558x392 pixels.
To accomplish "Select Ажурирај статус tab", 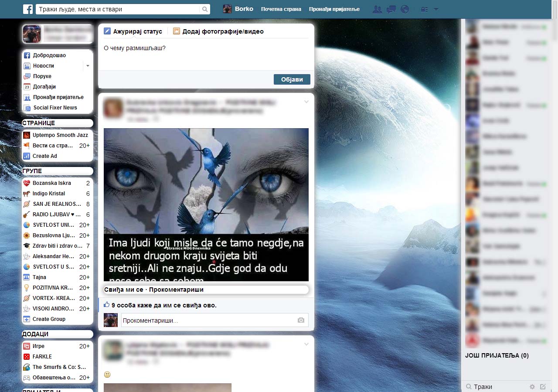I will (x=133, y=31).
